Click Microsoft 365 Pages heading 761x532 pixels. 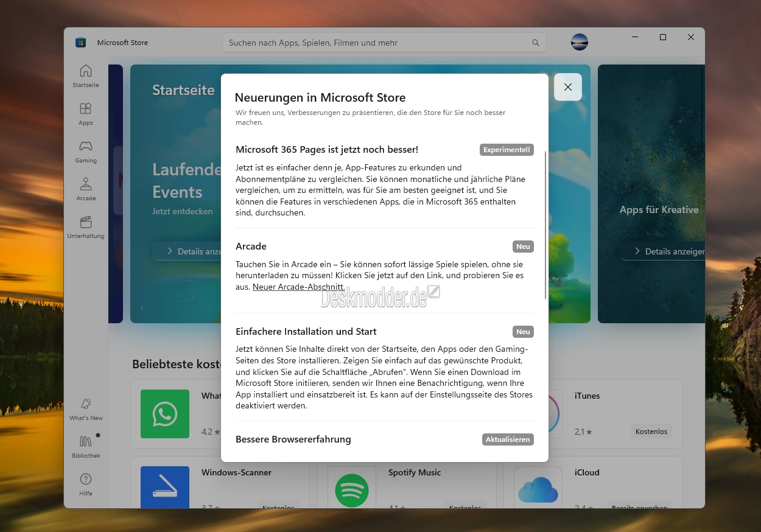point(327,150)
